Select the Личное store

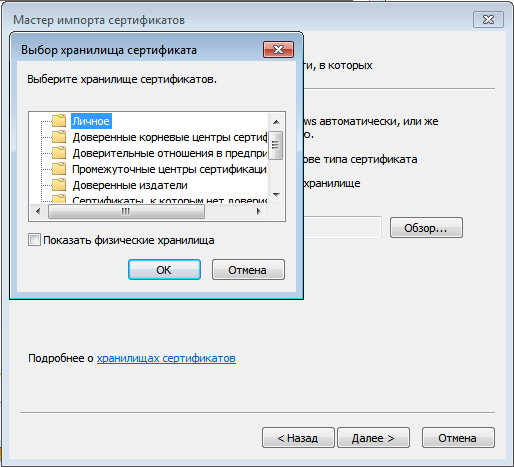[x=91, y=121]
